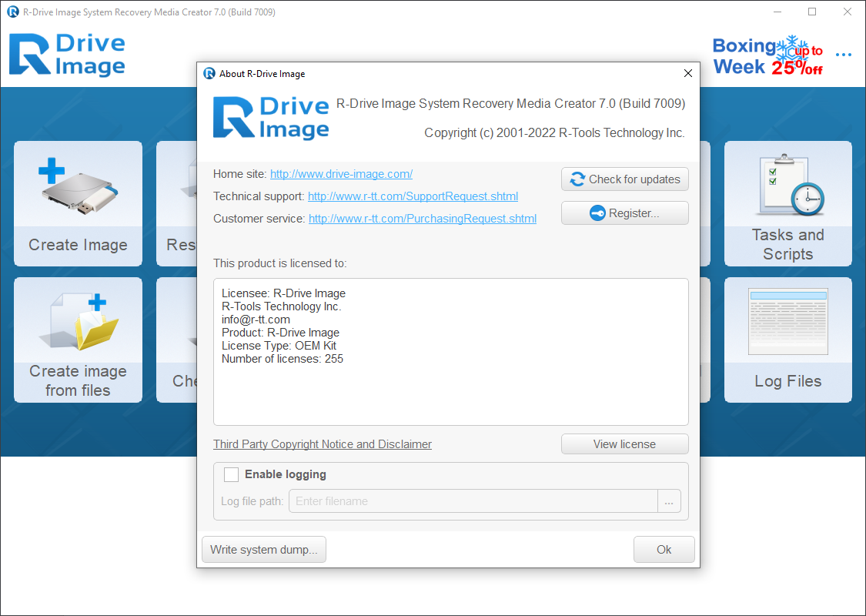Click 'R-Tools Technology Inc.' line in license box

click(x=282, y=306)
